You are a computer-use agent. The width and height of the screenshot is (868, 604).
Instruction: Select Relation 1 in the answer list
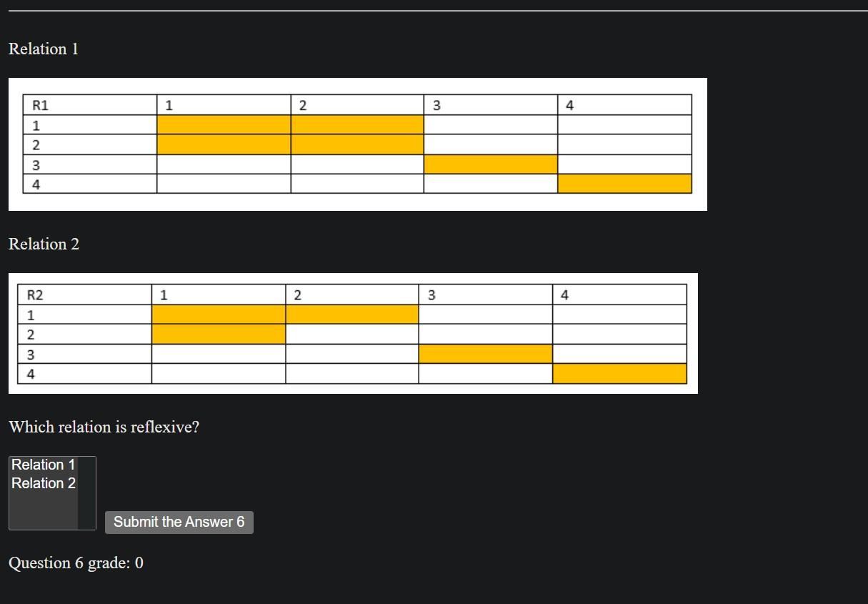43,465
